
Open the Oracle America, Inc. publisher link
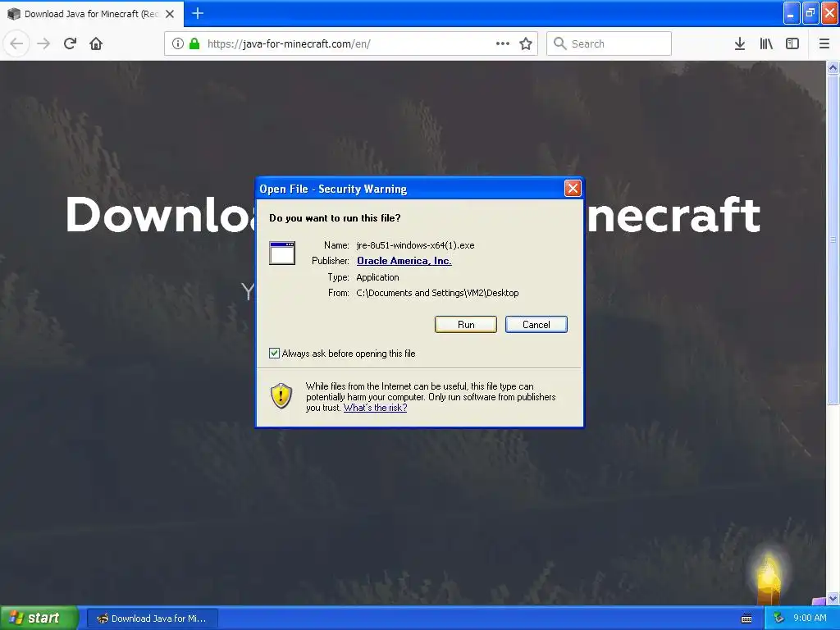pyautogui.click(x=404, y=261)
